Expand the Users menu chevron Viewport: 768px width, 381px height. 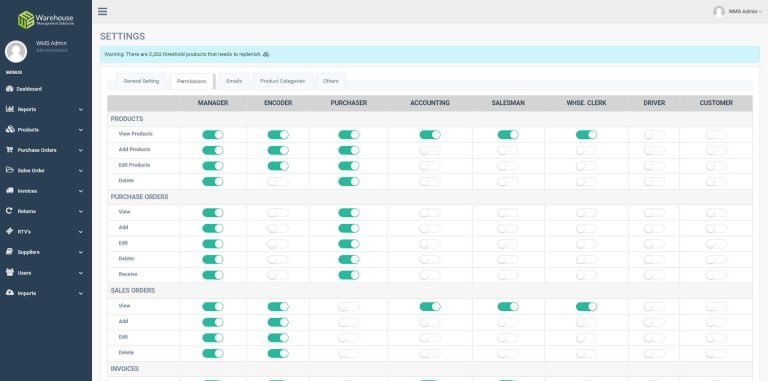pyautogui.click(x=81, y=273)
